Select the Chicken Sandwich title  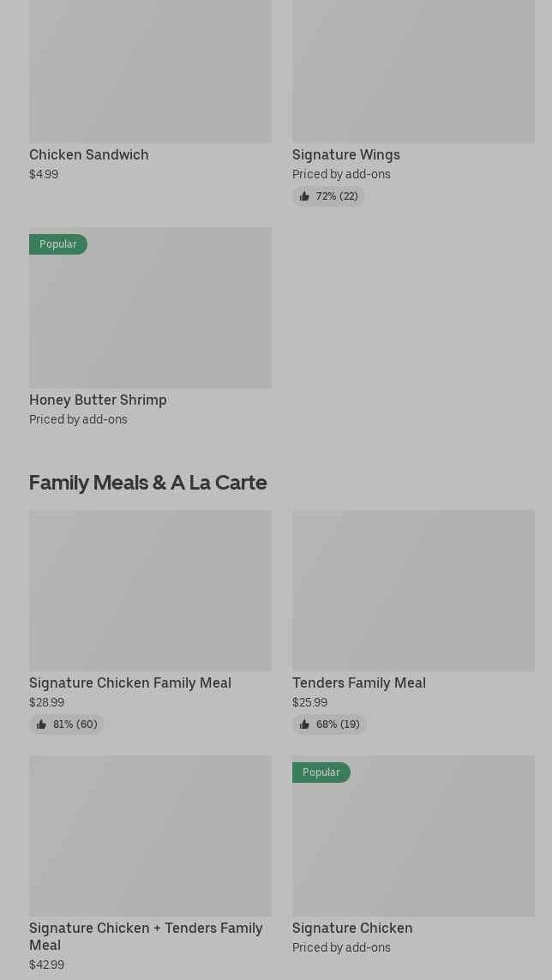(89, 154)
